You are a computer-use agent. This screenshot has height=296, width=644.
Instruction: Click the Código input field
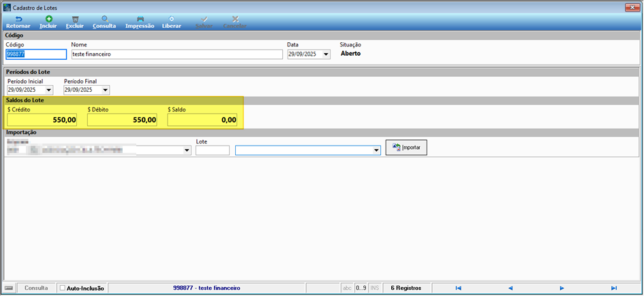36,54
